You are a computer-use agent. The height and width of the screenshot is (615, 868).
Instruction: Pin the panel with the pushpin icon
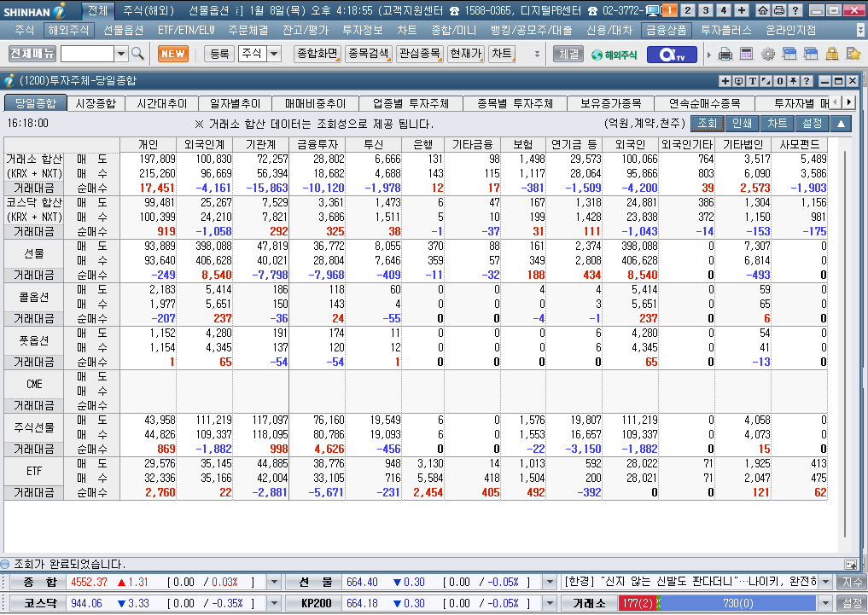click(793, 81)
